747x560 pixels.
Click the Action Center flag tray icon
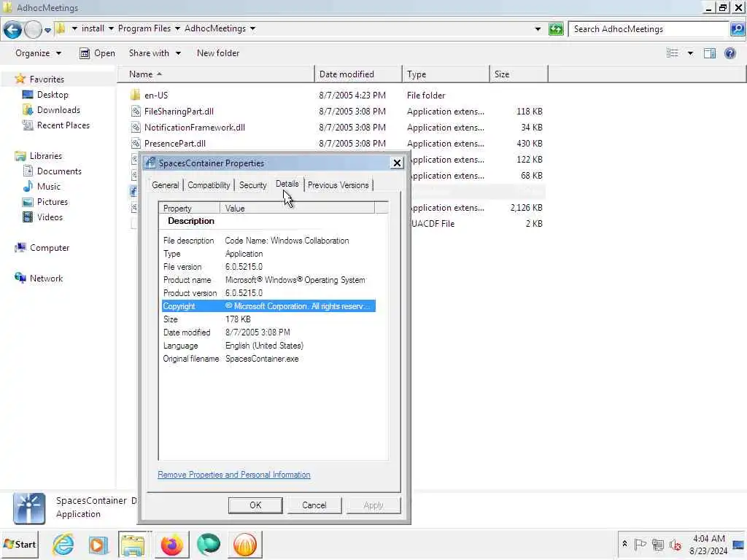[640, 544]
